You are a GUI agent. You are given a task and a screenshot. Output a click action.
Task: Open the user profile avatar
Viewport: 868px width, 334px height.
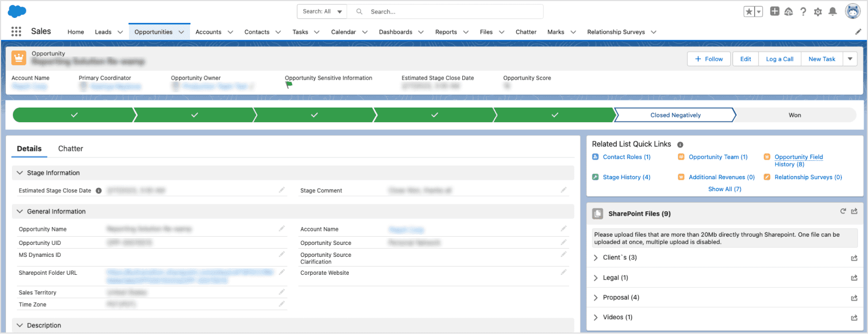click(853, 11)
